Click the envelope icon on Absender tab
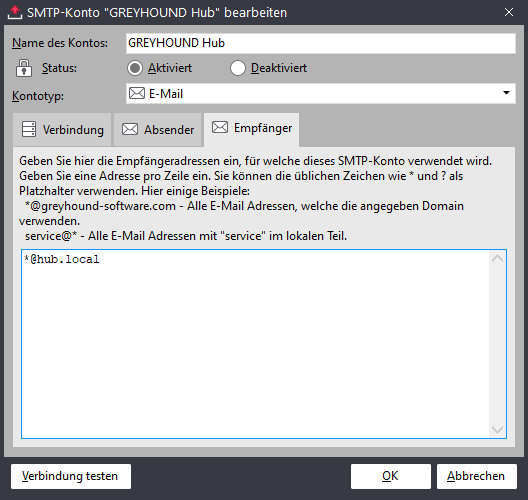Viewport: 528px width, 500px height. pos(130,129)
